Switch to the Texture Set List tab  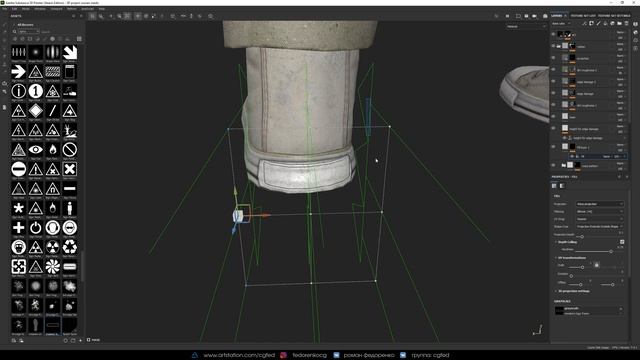point(583,16)
